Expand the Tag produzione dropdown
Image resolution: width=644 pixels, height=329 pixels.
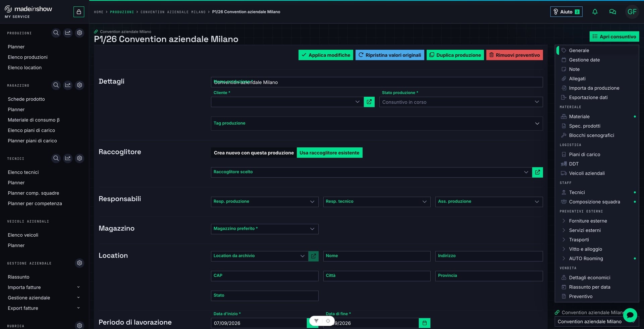click(377, 124)
